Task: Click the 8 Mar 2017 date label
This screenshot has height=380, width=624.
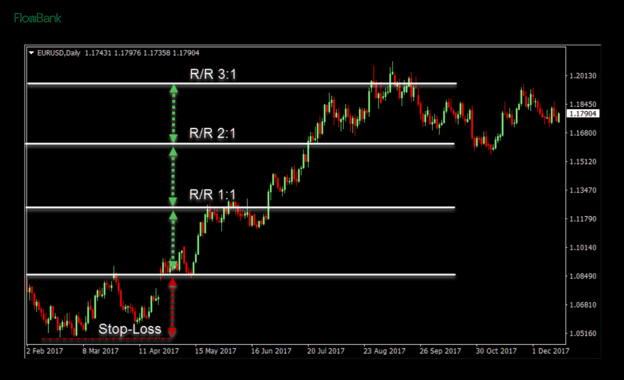Action: 100,351
